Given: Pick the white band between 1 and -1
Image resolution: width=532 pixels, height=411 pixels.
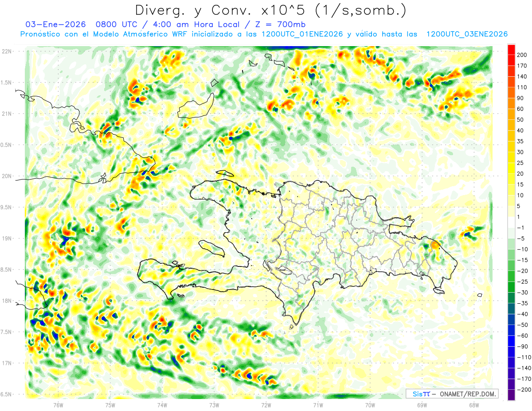Looking at the screenshot, I should tap(511, 222).
